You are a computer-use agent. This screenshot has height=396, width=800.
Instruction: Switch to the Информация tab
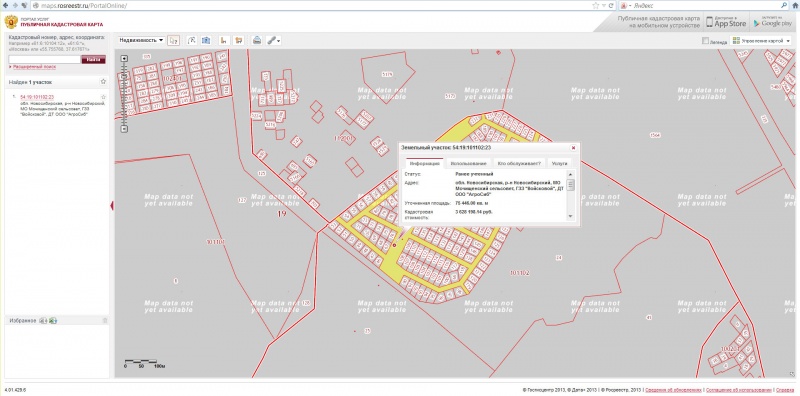tap(424, 164)
